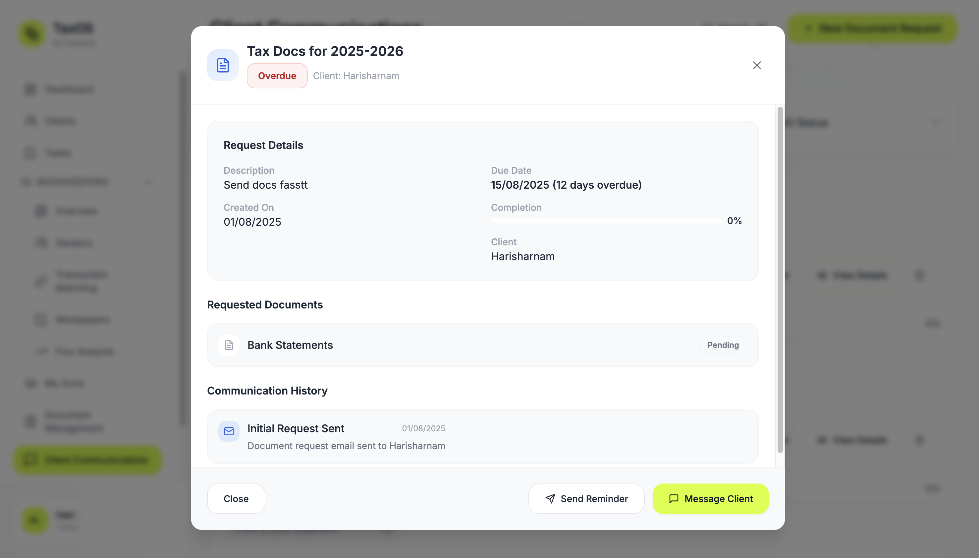
Task: Click the chat bubble icon on Client Communications
Action: coord(30,459)
